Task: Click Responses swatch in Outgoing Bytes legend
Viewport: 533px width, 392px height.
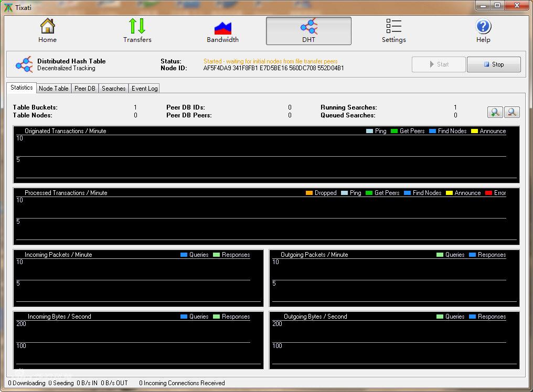Action: pyautogui.click(x=473, y=317)
